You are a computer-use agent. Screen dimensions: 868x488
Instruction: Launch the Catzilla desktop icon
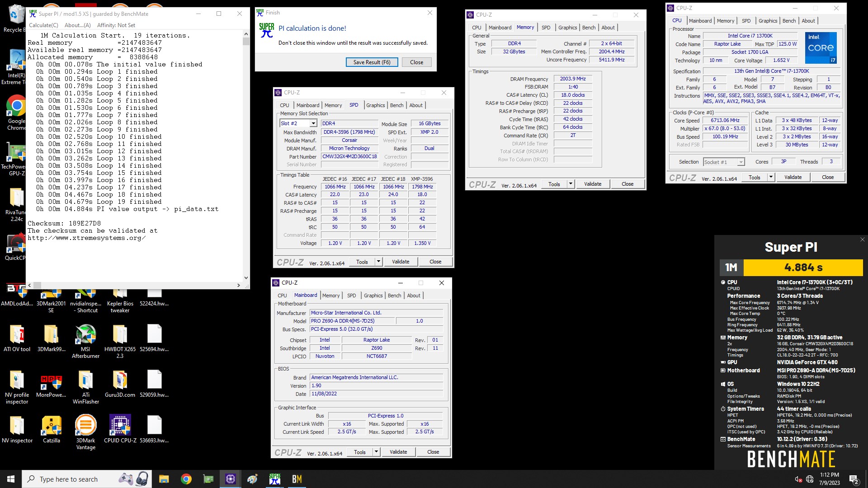click(x=51, y=429)
